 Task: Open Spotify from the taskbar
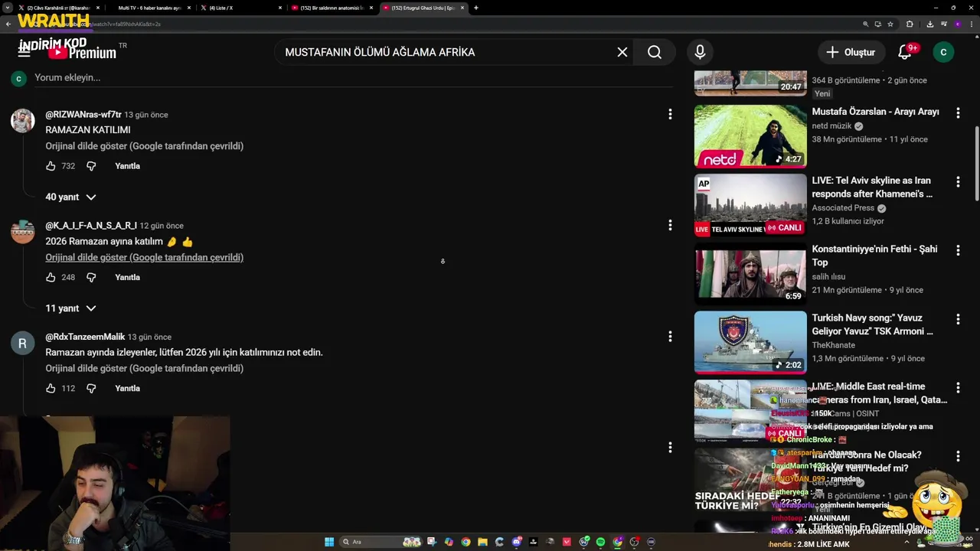click(x=600, y=542)
